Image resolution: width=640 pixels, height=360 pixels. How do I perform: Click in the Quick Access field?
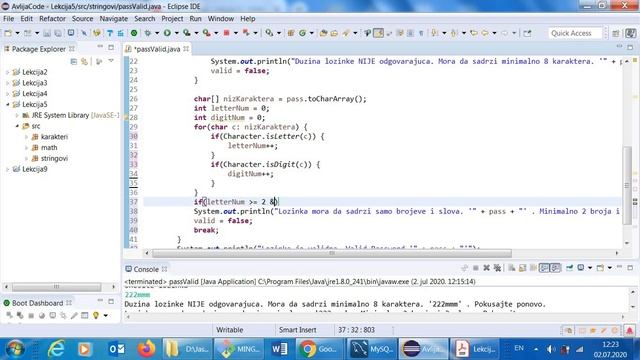575,33
